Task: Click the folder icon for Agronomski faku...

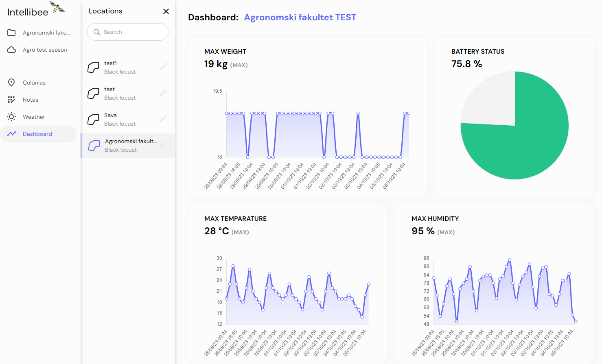Action: (11, 33)
